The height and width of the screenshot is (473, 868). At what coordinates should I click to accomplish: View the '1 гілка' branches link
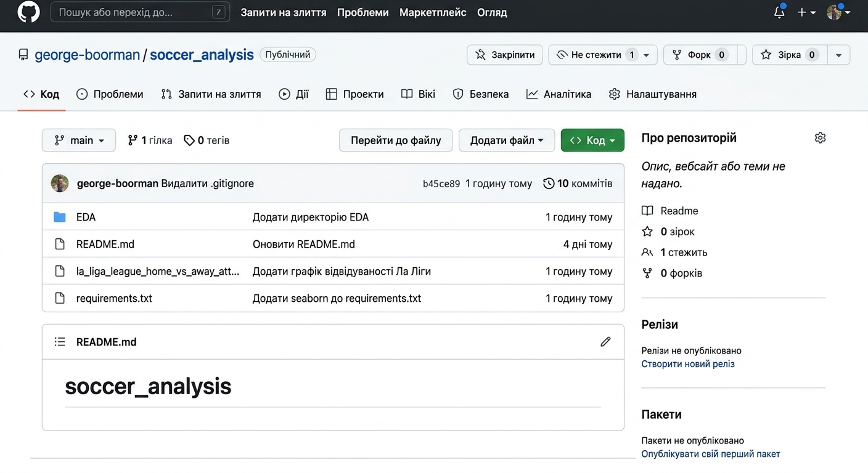point(150,140)
